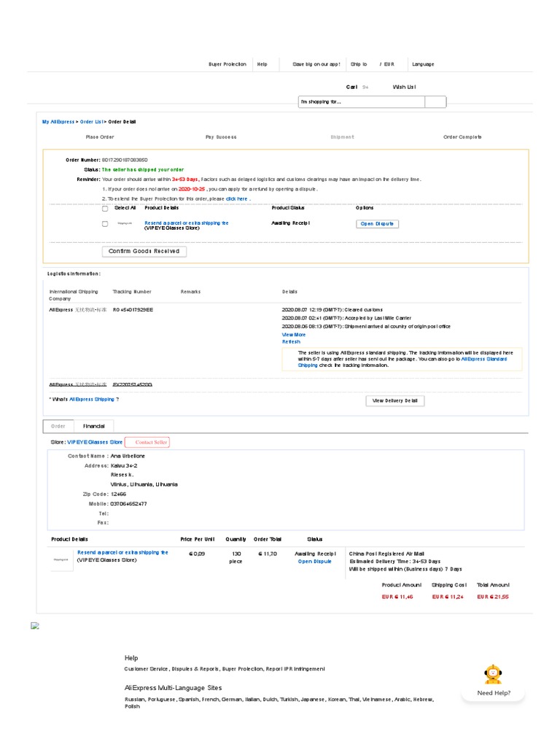Open the Help menu in top bar
560x747 pixels.
click(x=262, y=64)
